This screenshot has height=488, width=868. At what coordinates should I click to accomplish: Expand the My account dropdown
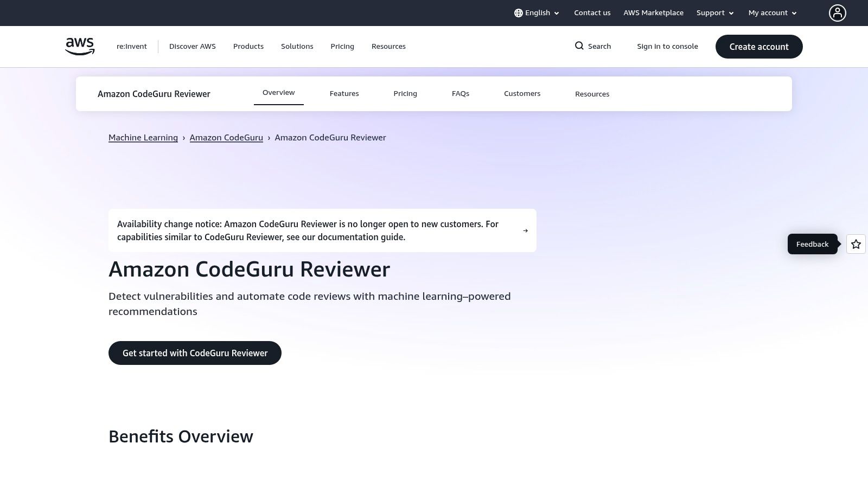pos(771,12)
